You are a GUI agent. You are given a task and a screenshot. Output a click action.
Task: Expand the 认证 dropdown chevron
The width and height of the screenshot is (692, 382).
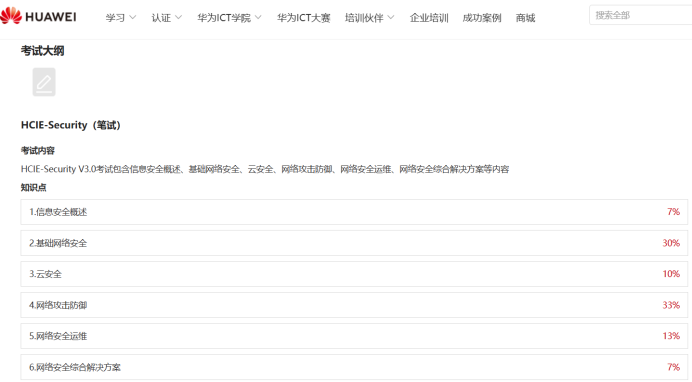pos(178,18)
